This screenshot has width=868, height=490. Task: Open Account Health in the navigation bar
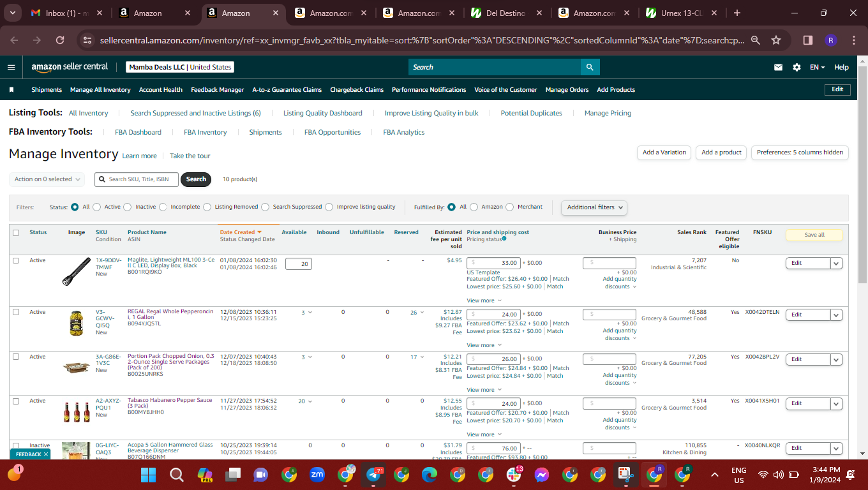click(161, 90)
